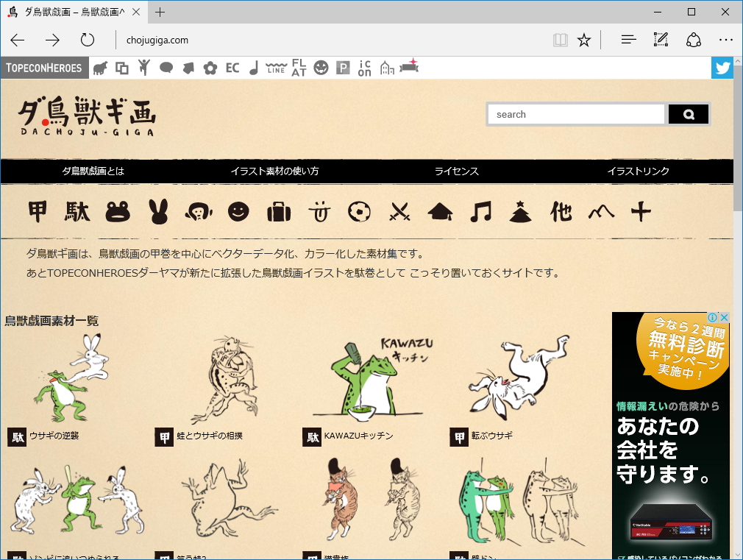Image resolution: width=743 pixels, height=560 pixels.
Task: Select the 甲 kanji category icon
Action: pyautogui.click(x=39, y=211)
